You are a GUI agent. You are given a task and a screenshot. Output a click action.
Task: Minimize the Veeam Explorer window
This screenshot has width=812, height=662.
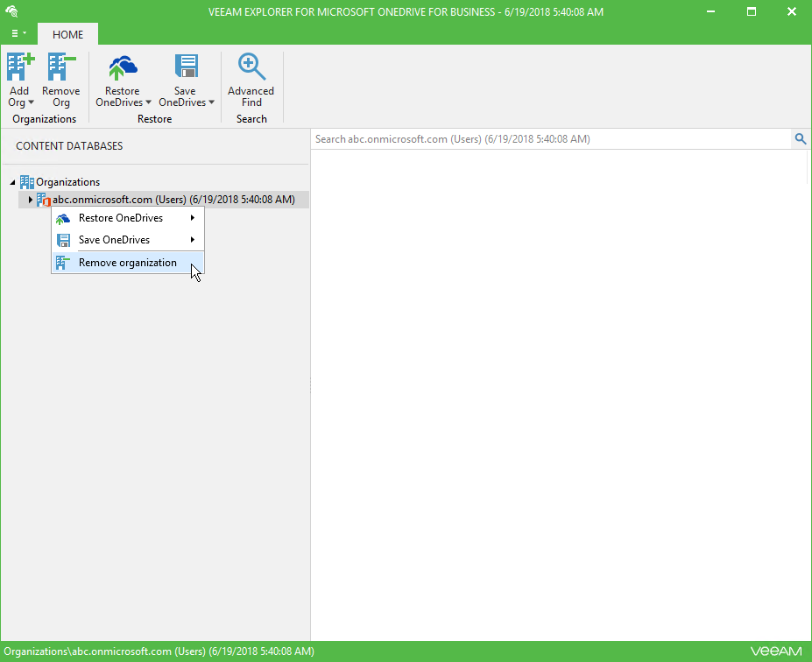tap(711, 11)
